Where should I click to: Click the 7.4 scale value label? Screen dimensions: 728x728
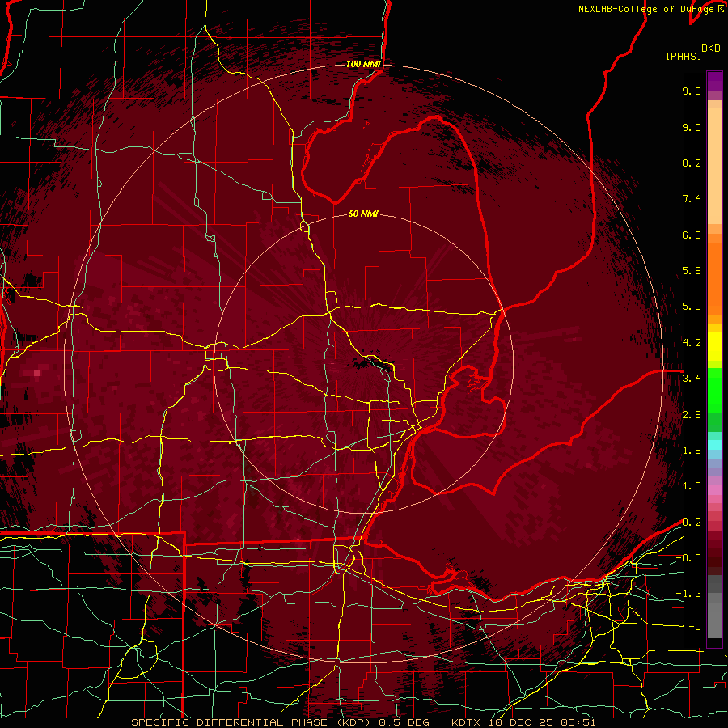692,199
